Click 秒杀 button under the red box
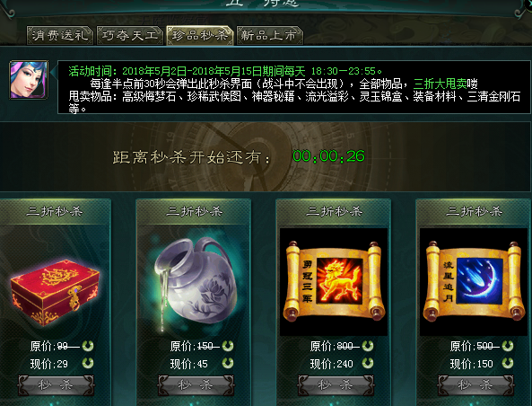The height and width of the screenshot is (406, 532). point(56,385)
